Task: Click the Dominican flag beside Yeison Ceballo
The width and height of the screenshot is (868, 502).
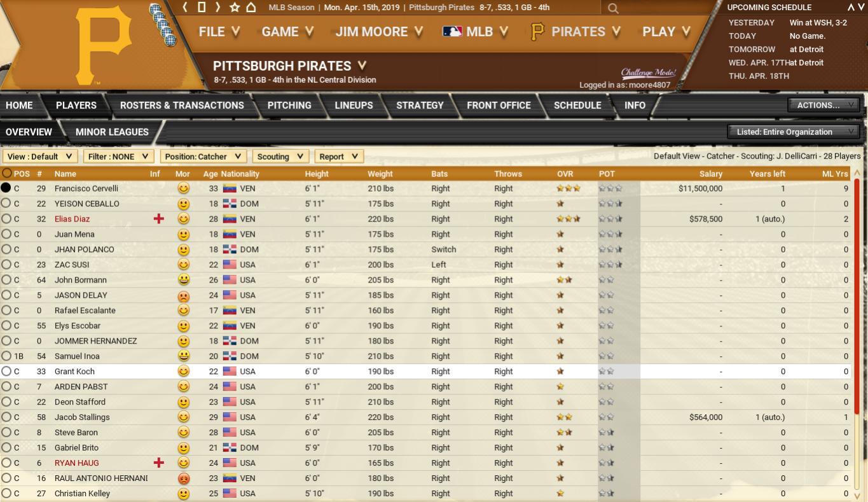Action: pos(230,204)
